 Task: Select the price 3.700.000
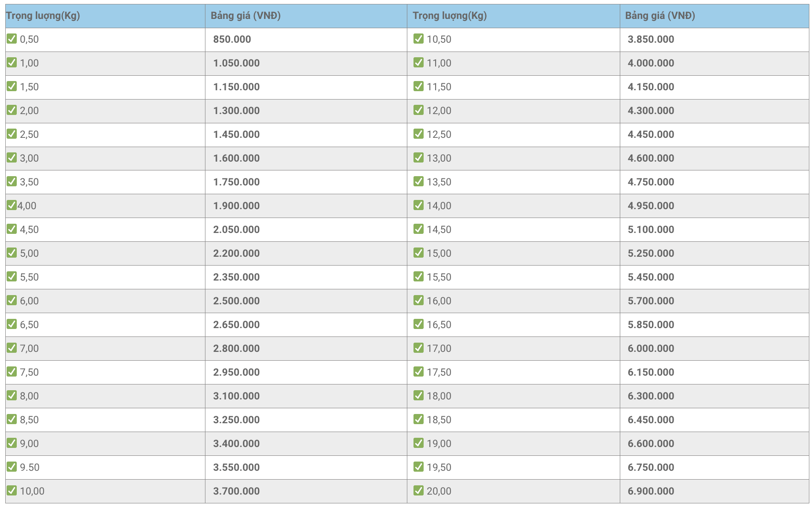[236, 491]
